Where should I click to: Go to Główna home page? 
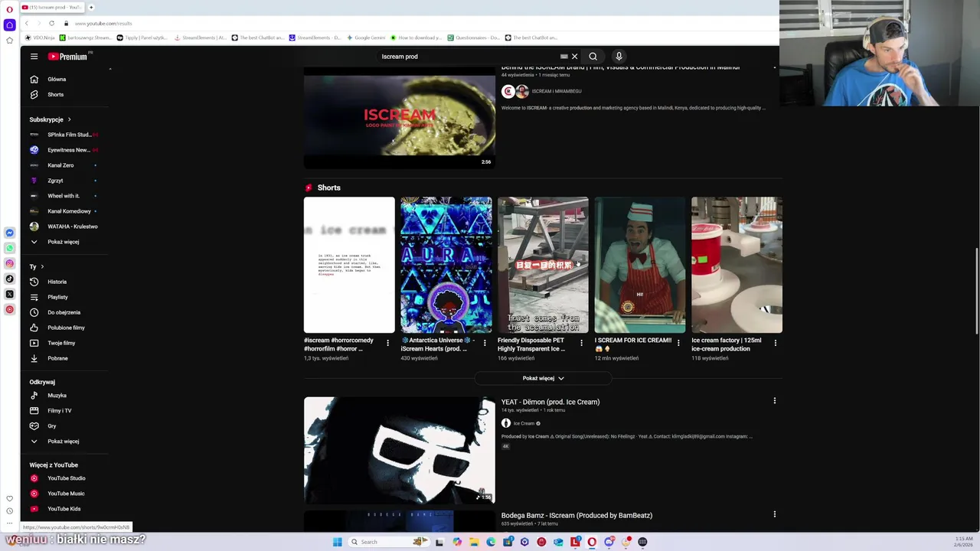coord(57,80)
